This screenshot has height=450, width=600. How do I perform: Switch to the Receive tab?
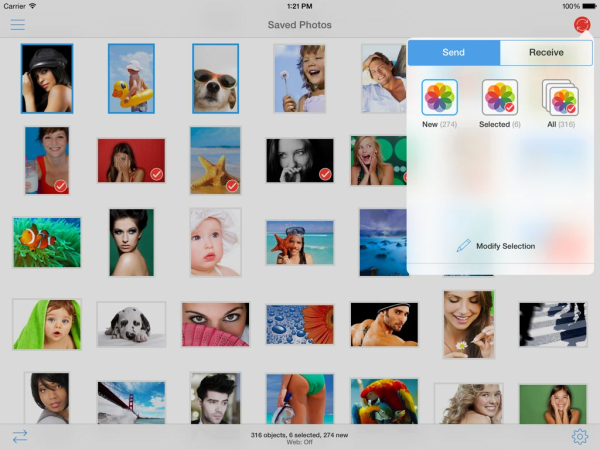(546, 52)
